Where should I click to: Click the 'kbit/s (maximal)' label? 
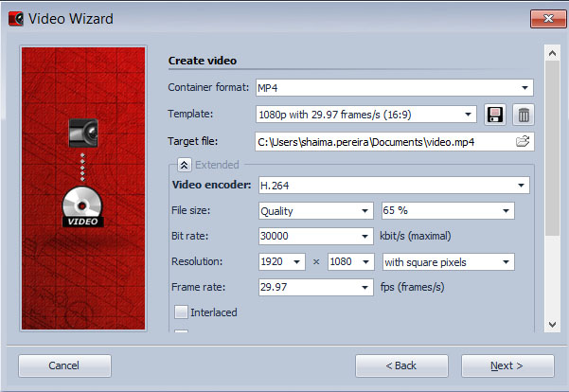(x=416, y=236)
